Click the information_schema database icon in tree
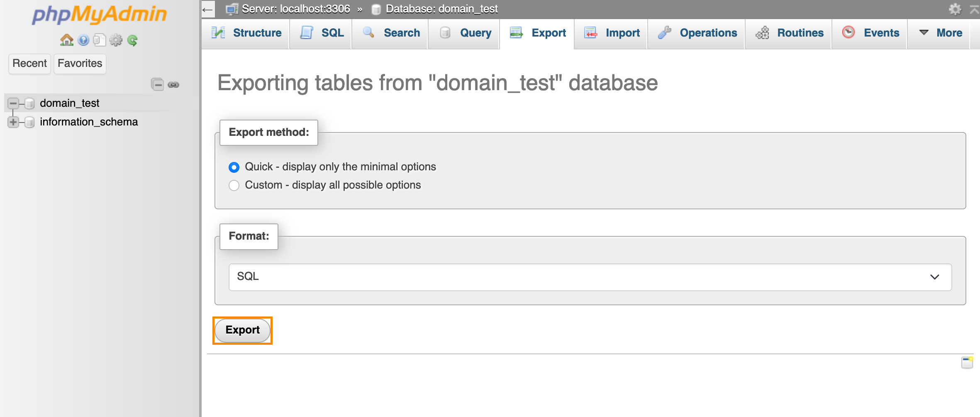The image size is (980, 417). point(29,122)
